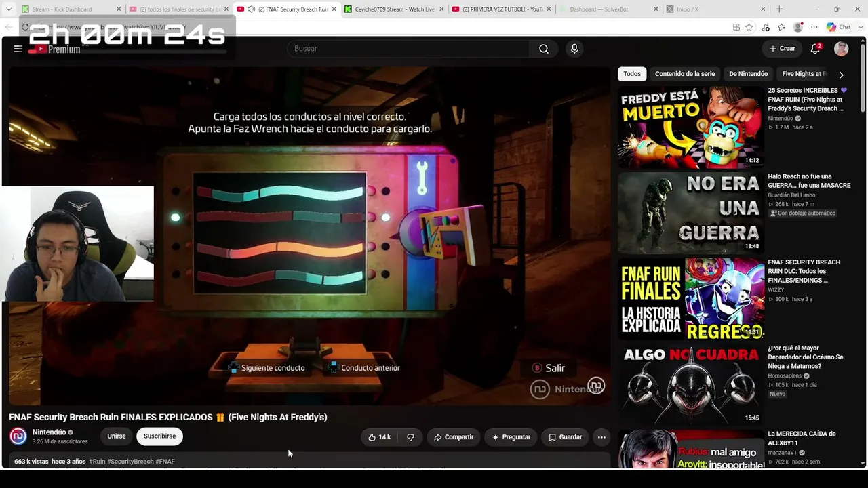Screen dimensions: 868x488
Task: Open Nintendúo channel avatar
Action: coord(18,436)
